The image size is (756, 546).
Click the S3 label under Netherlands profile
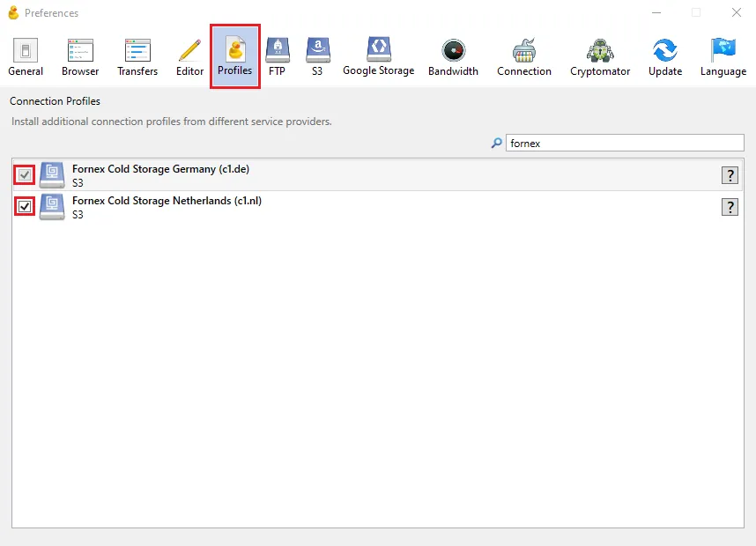pos(78,215)
